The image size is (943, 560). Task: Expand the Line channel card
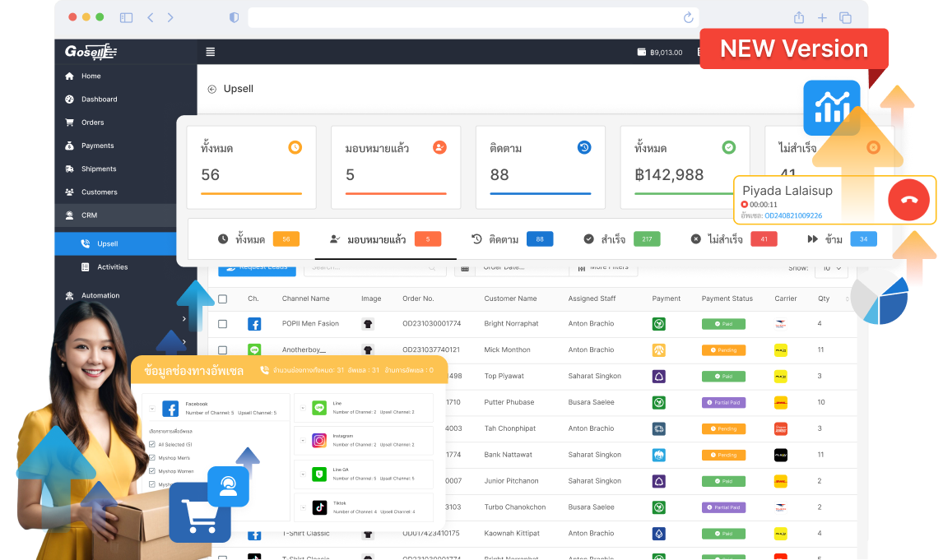pos(303,408)
